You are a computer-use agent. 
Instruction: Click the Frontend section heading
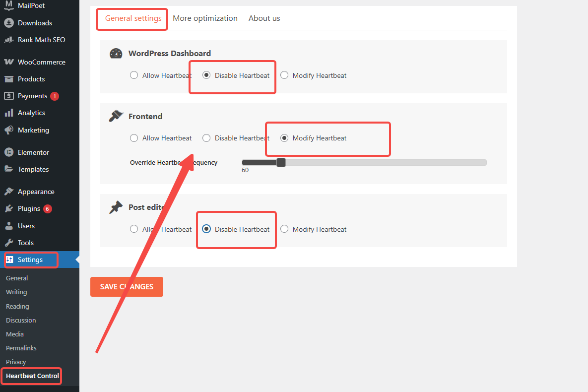point(145,116)
